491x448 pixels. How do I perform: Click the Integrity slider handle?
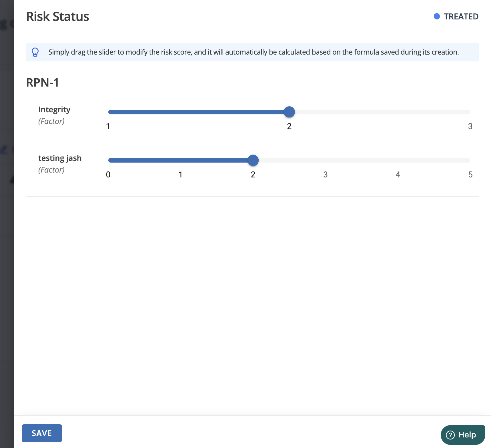tap(289, 112)
